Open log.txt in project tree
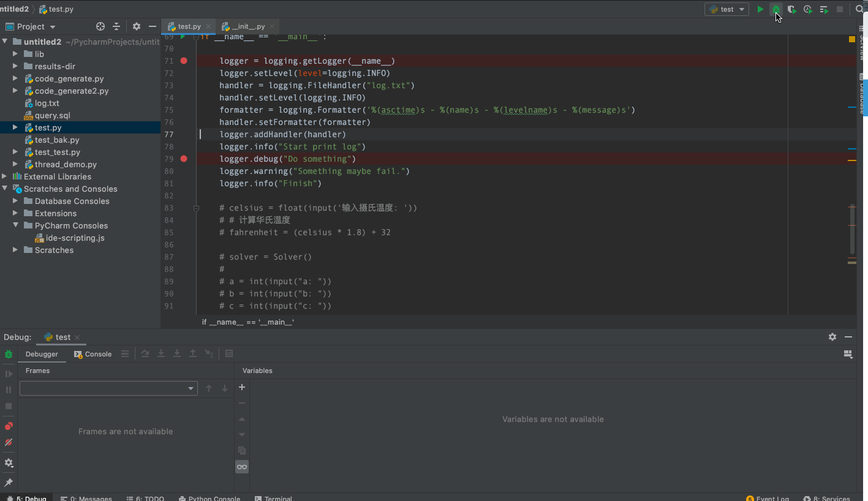 (x=47, y=103)
